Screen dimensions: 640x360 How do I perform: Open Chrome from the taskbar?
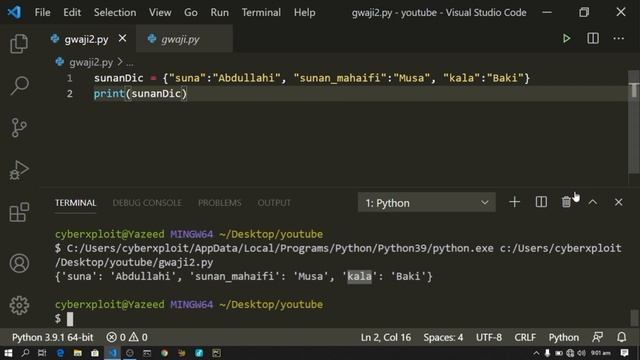click(164, 353)
